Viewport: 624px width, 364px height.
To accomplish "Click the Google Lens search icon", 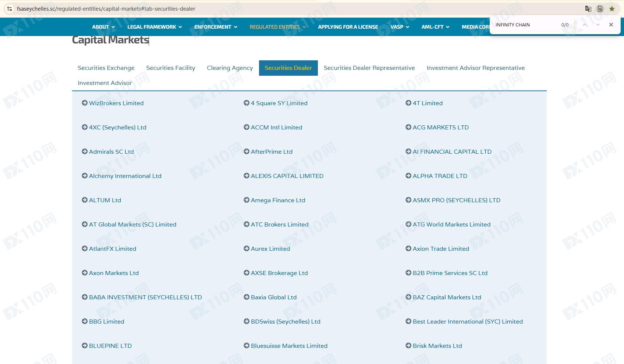I will click(600, 9).
